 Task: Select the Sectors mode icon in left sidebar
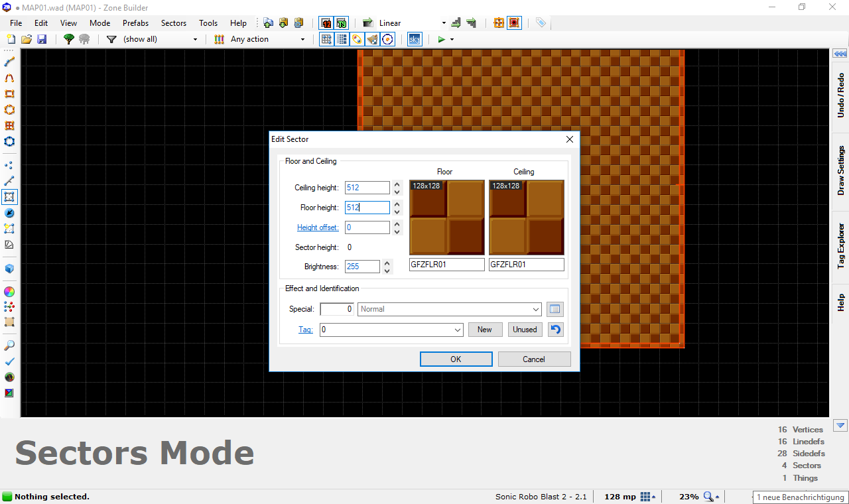coord(9,197)
